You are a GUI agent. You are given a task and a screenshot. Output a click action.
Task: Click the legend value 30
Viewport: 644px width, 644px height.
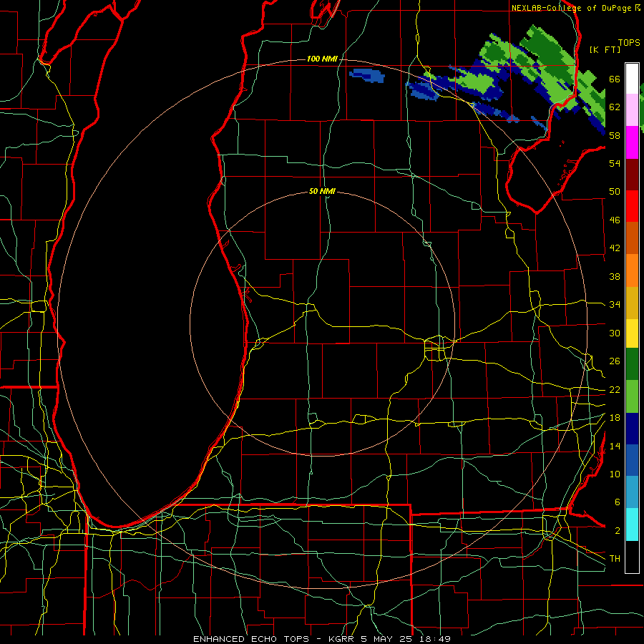(615, 333)
